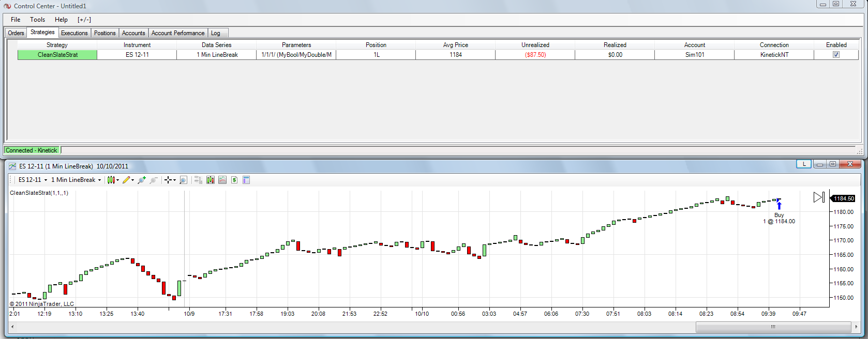The height and width of the screenshot is (339, 868).
Task: Click the ($87.50) unrealized value cell
Action: tap(535, 55)
